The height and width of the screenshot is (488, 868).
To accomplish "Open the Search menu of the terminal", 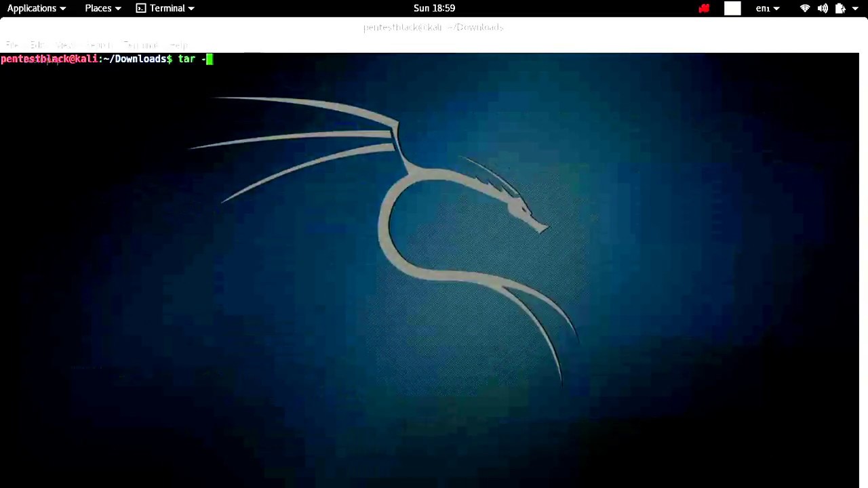I will coord(99,45).
